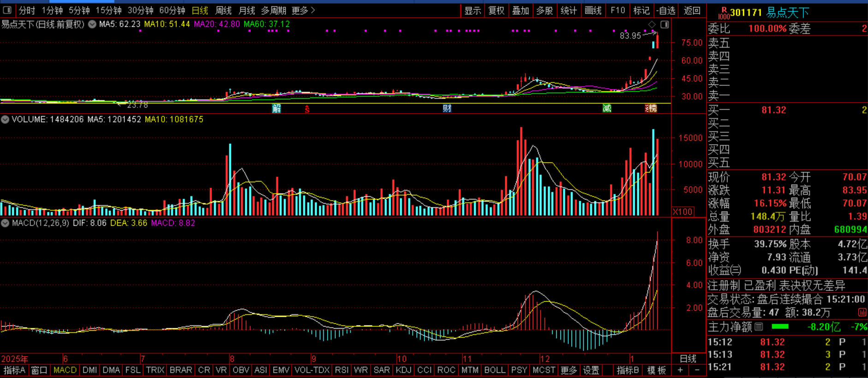Open the 模板 template menu
The height and width of the screenshot is (378, 868).
[656, 370]
